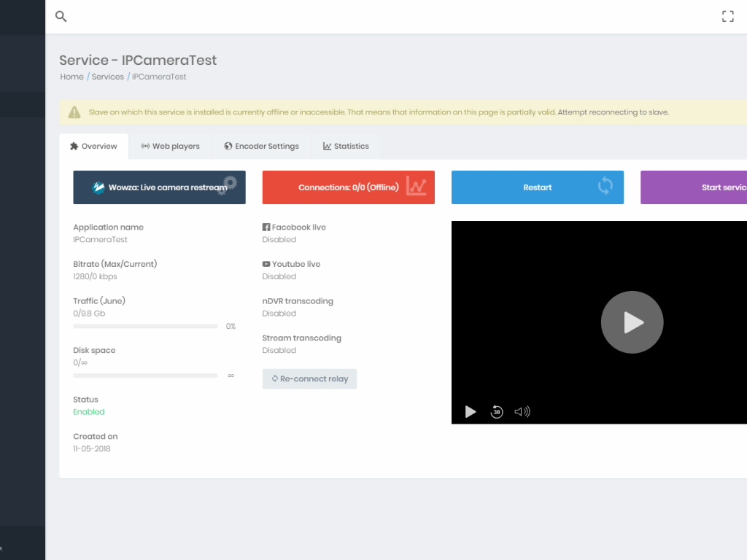
Task: Open the Encoder Settings tab
Action: [x=261, y=146]
